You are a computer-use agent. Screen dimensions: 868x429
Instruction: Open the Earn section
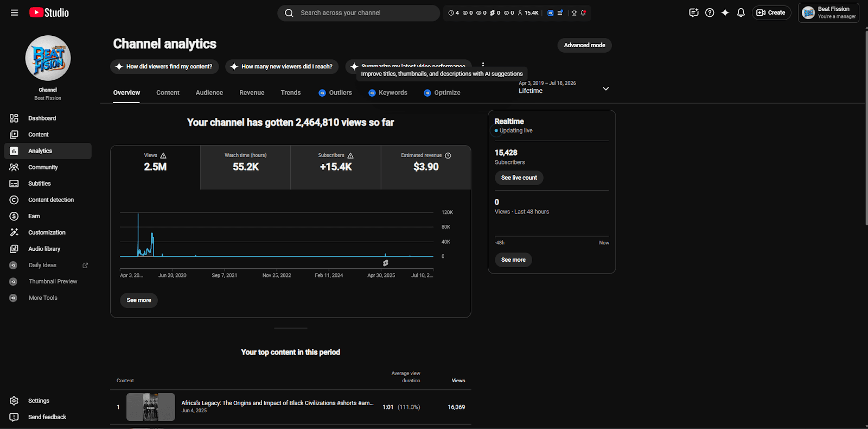[48, 216]
